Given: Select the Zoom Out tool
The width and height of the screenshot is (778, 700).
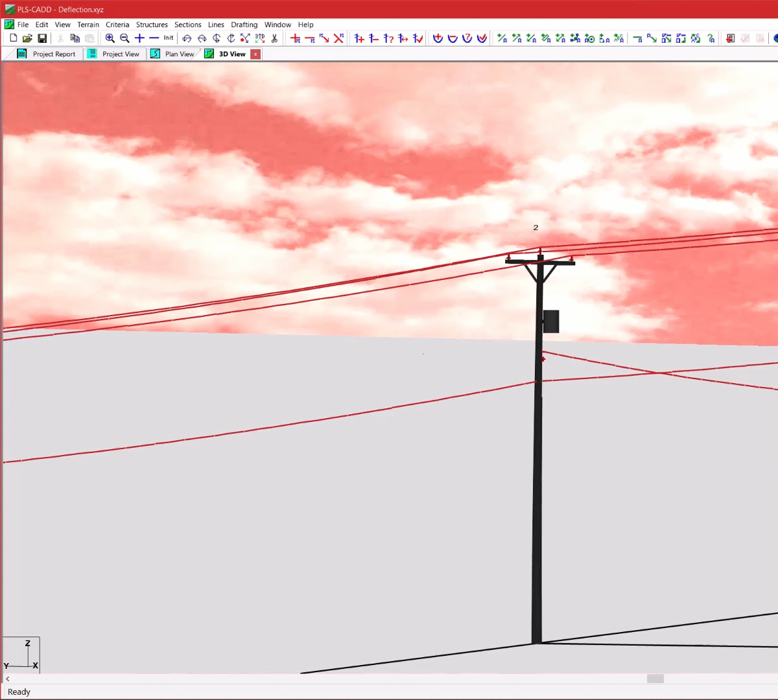Looking at the screenshot, I should point(124,38).
